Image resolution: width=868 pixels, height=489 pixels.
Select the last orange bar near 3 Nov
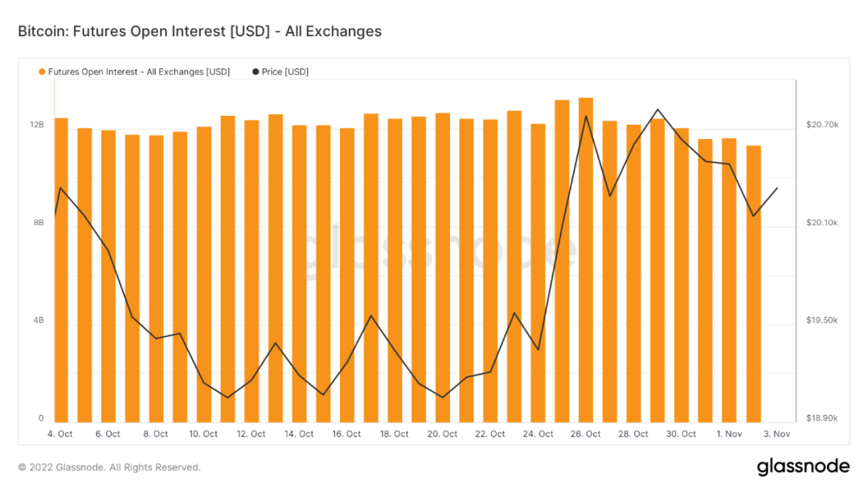[x=753, y=283]
